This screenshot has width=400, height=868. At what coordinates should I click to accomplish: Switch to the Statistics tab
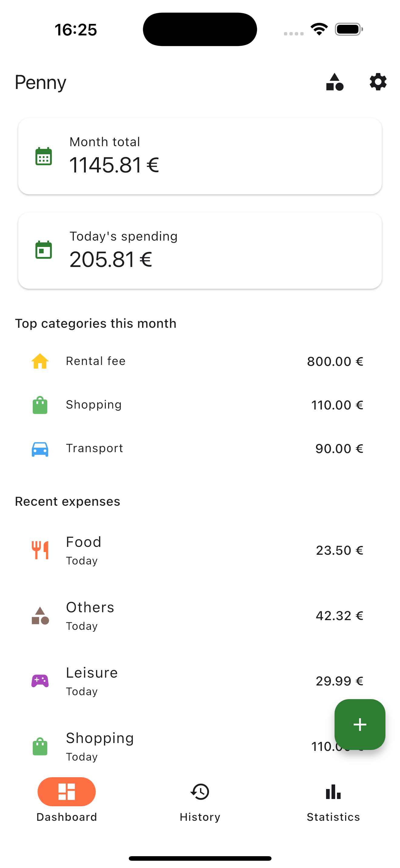click(x=333, y=802)
